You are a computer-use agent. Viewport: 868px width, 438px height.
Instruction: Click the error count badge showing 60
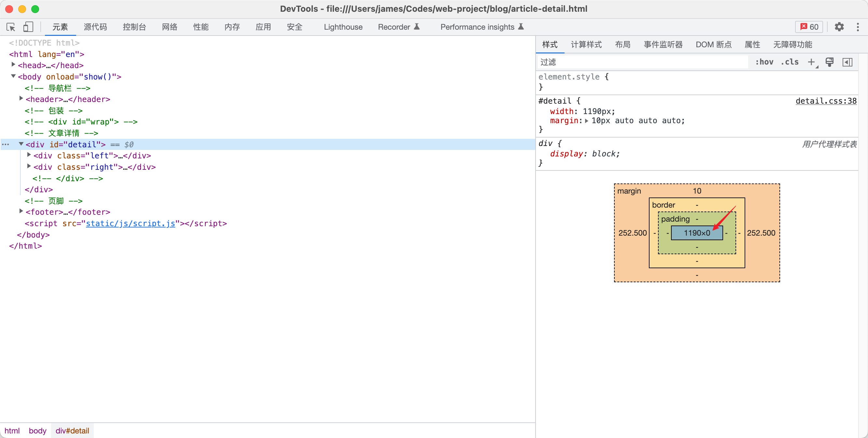(809, 27)
